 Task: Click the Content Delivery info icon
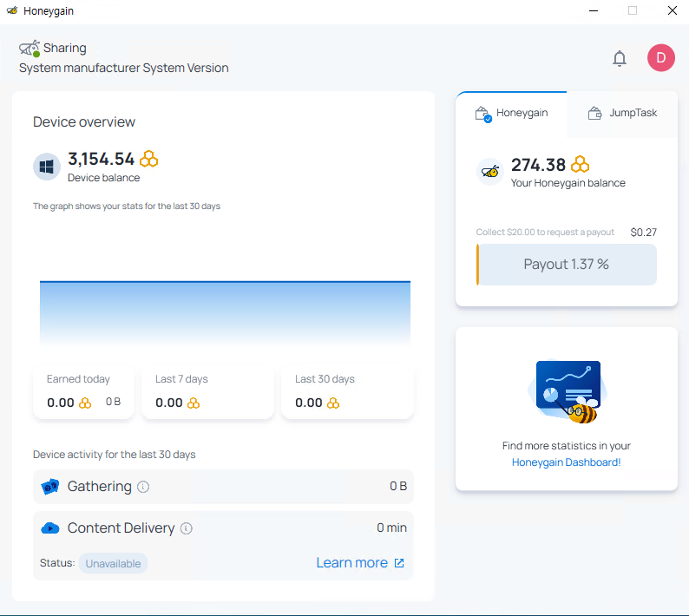187,528
